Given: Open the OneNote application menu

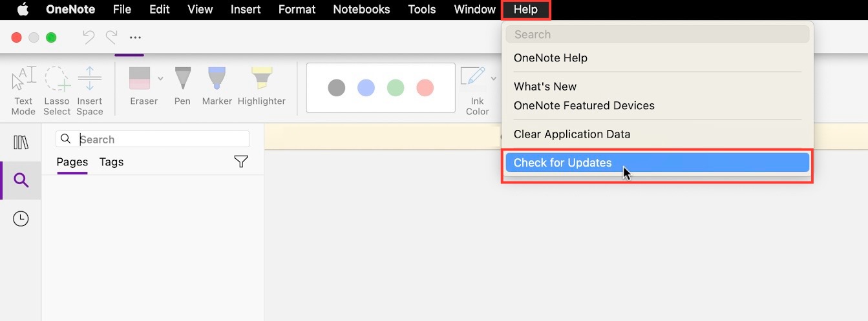Looking at the screenshot, I should tap(70, 9).
